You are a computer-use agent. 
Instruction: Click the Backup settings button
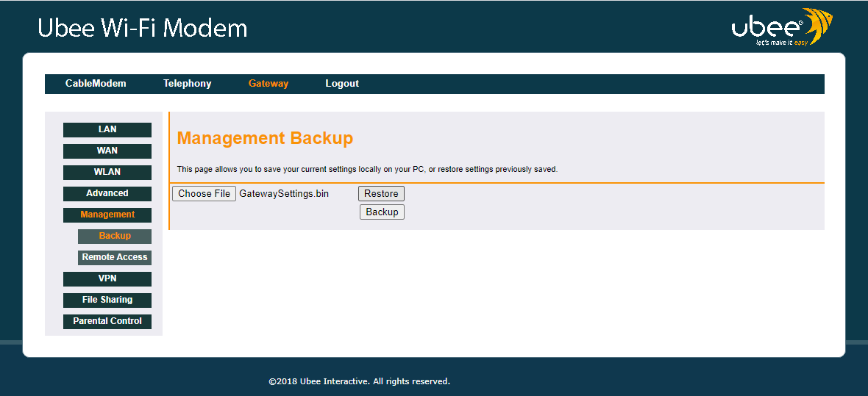(x=382, y=212)
